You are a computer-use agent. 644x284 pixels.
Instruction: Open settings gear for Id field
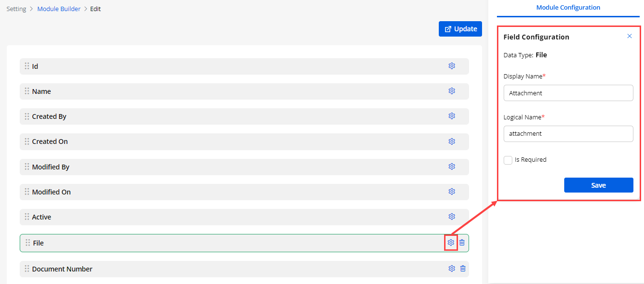tap(452, 66)
